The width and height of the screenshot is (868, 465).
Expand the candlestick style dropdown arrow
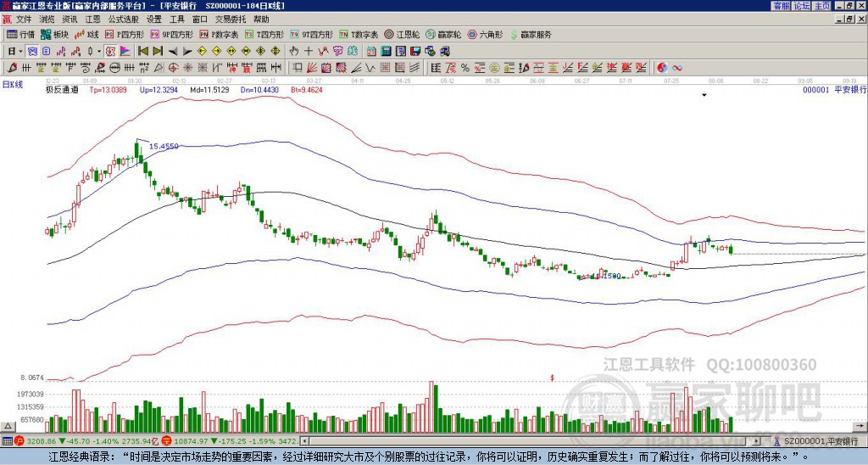[x=99, y=52]
